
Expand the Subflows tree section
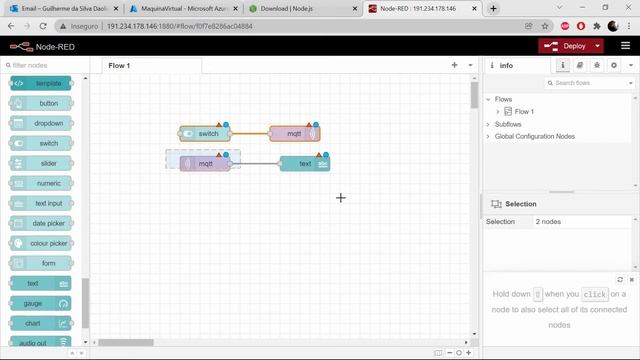pyautogui.click(x=488, y=124)
